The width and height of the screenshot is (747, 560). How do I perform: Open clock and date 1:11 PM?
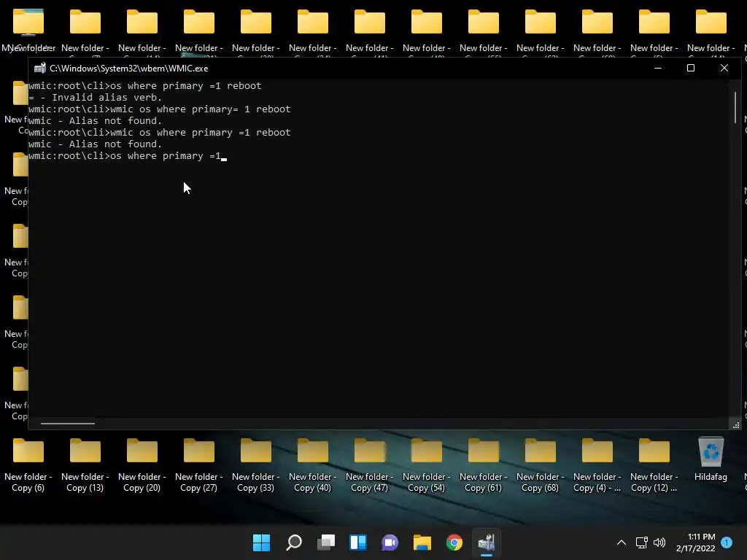click(x=695, y=542)
